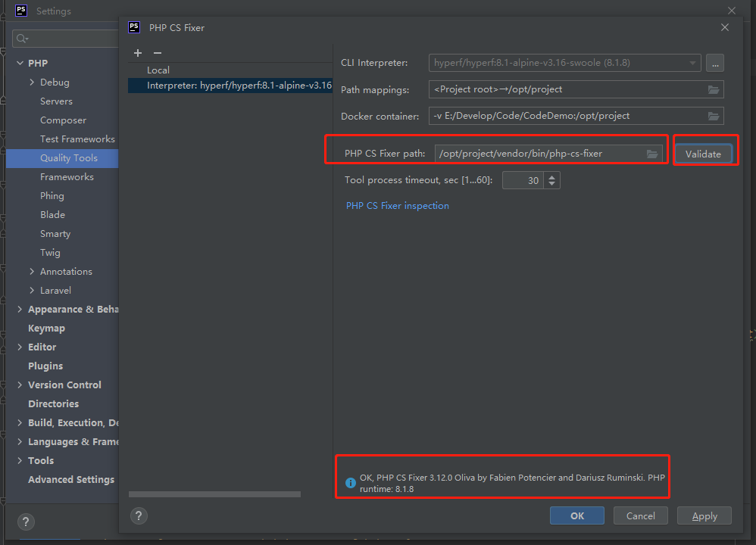Open CLI Interpreter browse ellipsis button

[x=715, y=63]
